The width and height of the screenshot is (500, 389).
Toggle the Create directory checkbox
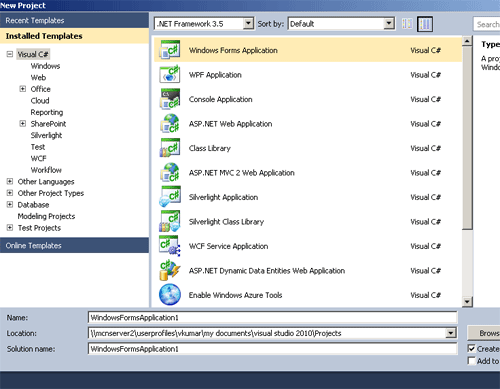(471, 349)
